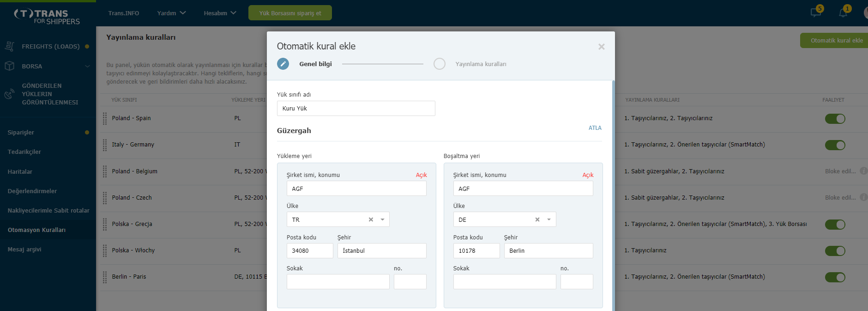This screenshot has height=311, width=868.
Task: Grab drag handle of Poland - Spain row
Action: [x=105, y=118]
